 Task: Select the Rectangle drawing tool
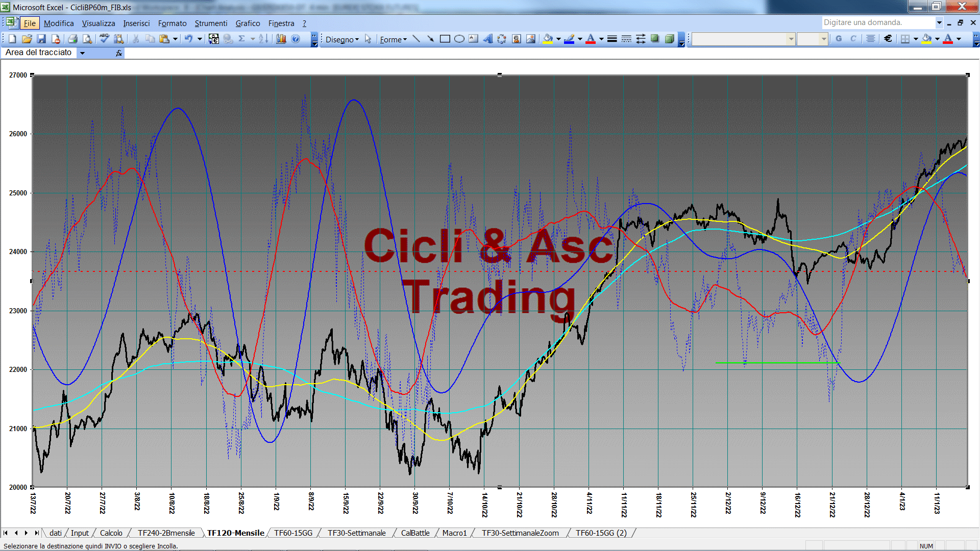[x=445, y=39]
